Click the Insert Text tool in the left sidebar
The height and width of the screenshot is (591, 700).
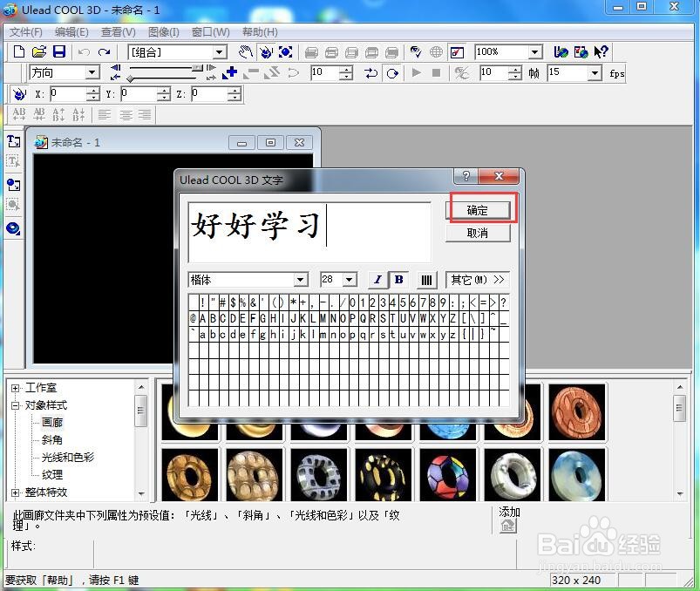(13, 141)
